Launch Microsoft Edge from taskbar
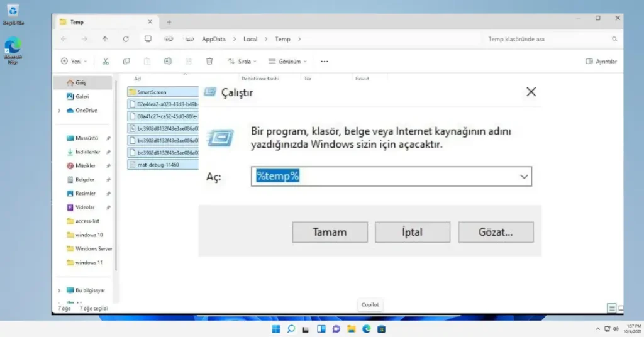 [367, 329]
